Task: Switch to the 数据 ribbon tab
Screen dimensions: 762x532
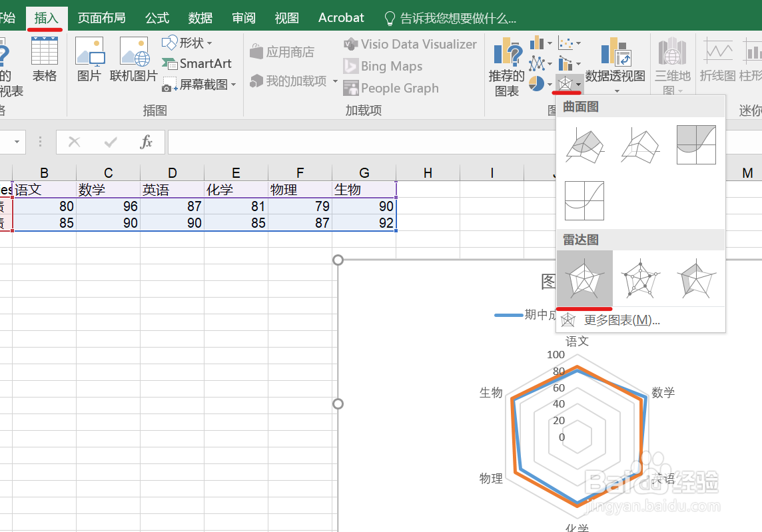Action: [x=199, y=18]
